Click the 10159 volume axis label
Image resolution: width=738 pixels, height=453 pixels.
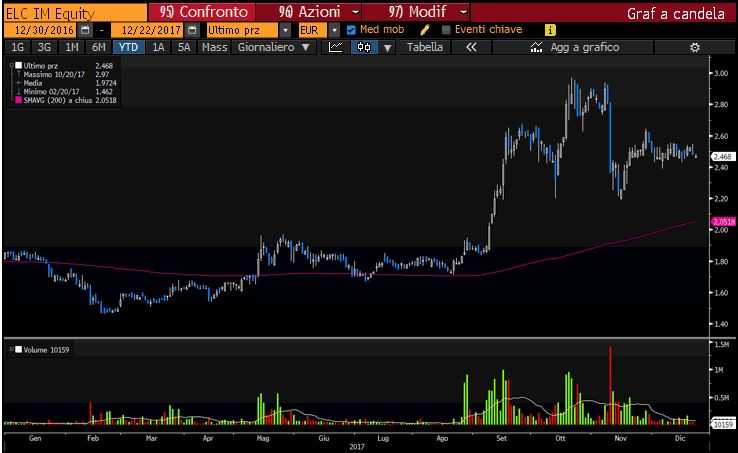point(723,424)
